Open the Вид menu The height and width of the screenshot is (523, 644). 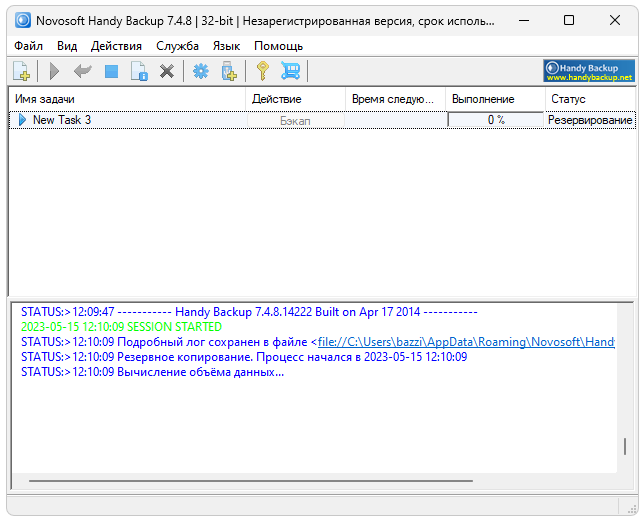click(x=67, y=46)
